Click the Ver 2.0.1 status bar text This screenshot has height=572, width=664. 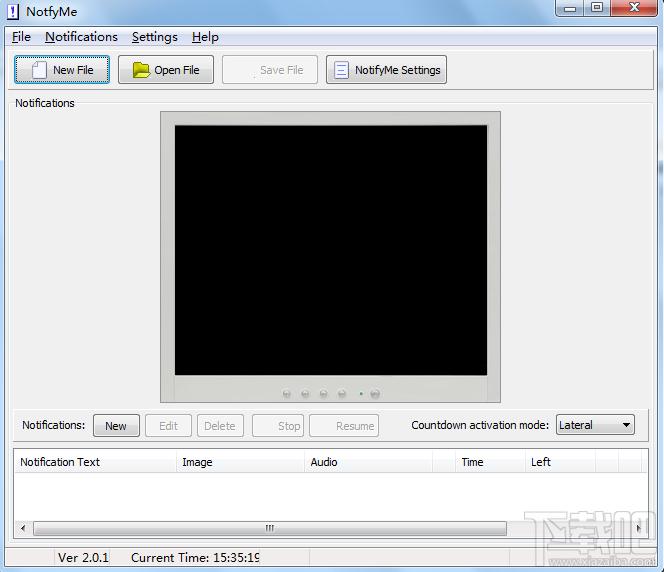[83, 557]
